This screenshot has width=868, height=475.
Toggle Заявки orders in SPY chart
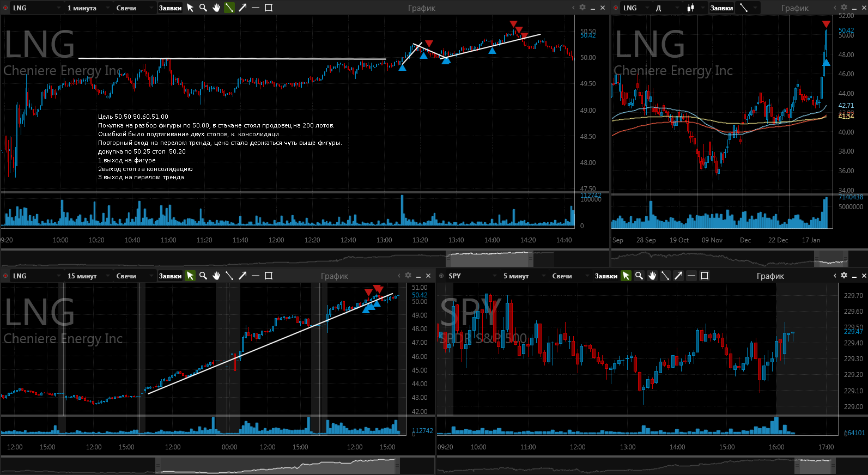[606, 276]
